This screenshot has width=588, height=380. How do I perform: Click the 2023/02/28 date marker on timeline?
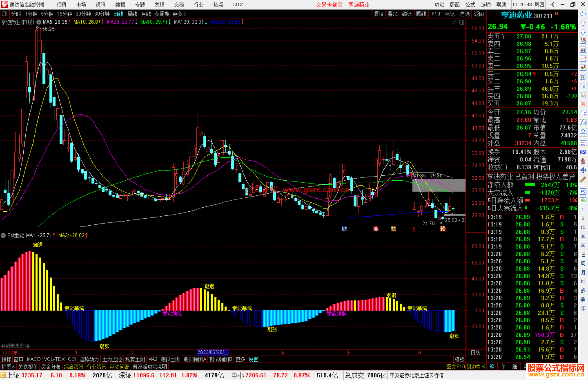click(213, 352)
